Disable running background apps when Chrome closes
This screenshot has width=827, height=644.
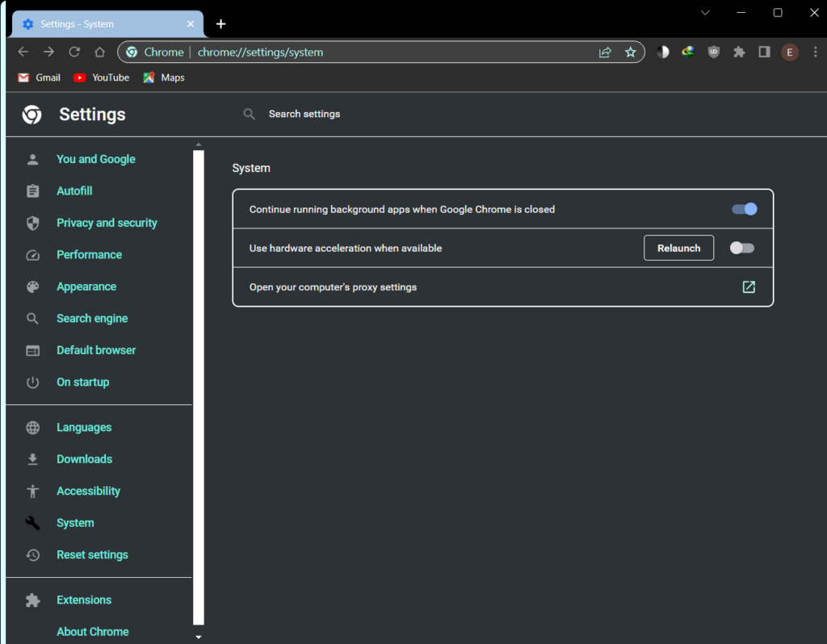744,208
